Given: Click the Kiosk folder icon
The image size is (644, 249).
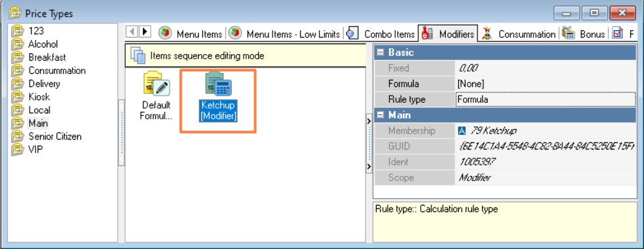Looking at the screenshot, I should (18, 97).
